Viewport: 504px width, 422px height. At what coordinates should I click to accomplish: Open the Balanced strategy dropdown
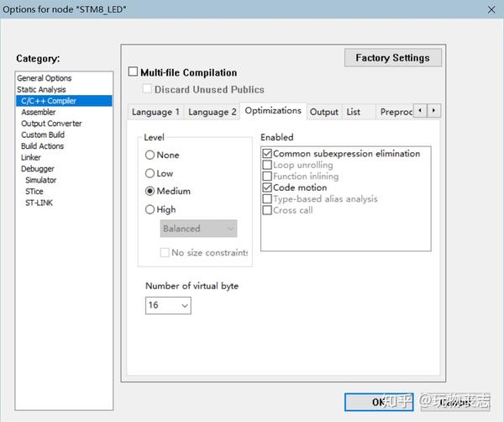(198, 229)
